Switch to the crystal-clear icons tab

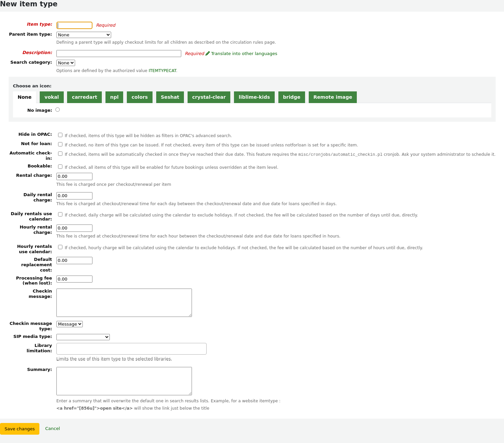(x=209, y=97)
